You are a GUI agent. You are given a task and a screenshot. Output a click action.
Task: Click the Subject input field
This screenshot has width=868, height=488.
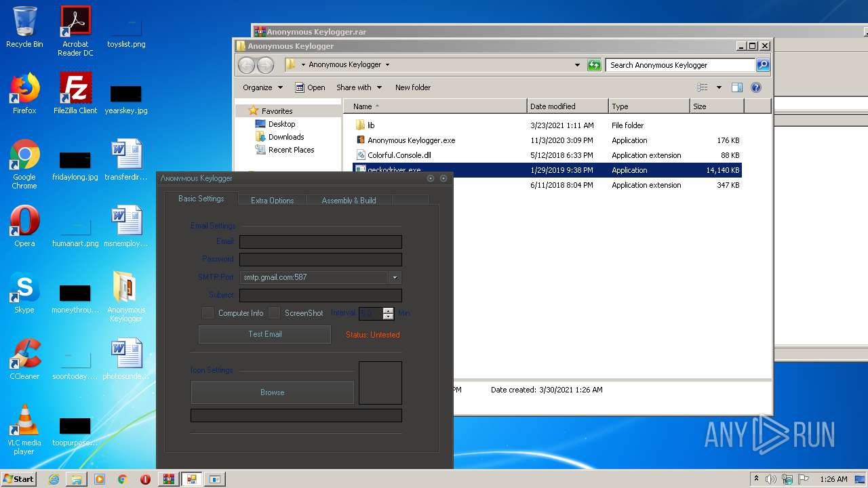[321, 296]
